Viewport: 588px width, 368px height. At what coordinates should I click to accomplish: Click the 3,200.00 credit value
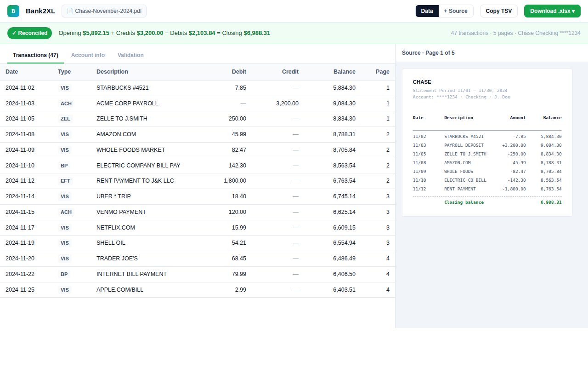pyautogui.click(x=287, y=103)
